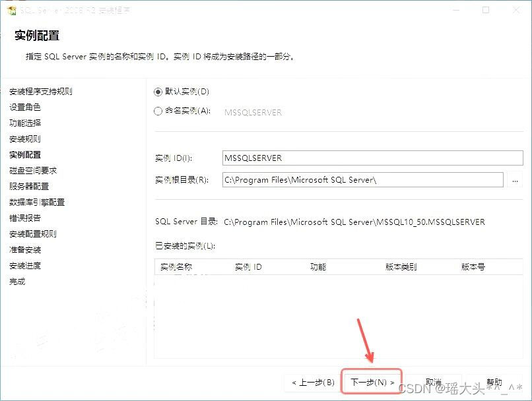This screenshot has height=401, width=532.
Task: Click 下一步(N) to continue
Action: [x=372, y=382]
